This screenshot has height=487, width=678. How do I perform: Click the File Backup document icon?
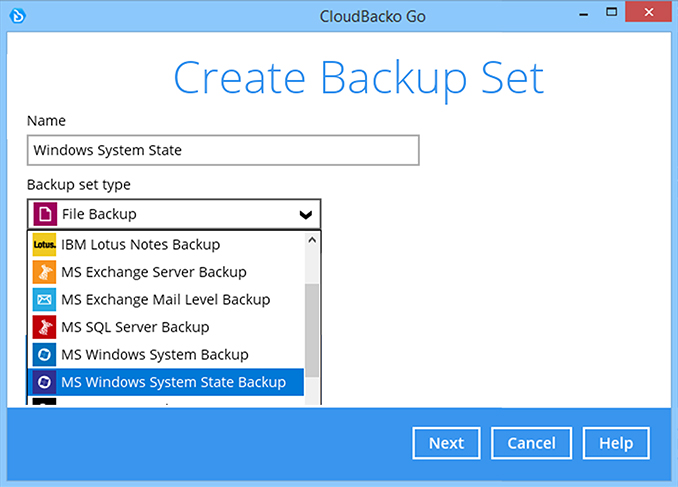pos(45,214)
